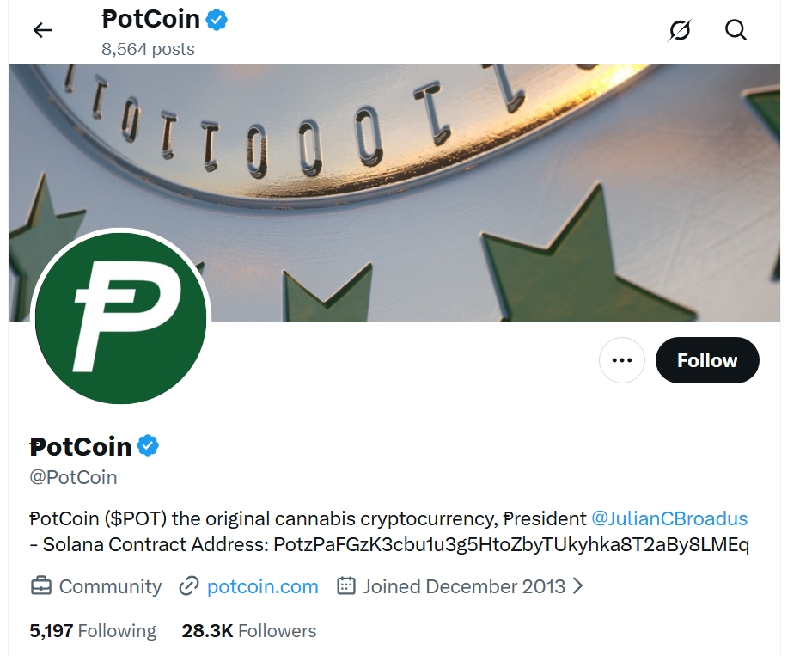The image size is (812, 656).
Task: Click the blue verified badge next to PotCoin
Action: (x=214, y=19)
